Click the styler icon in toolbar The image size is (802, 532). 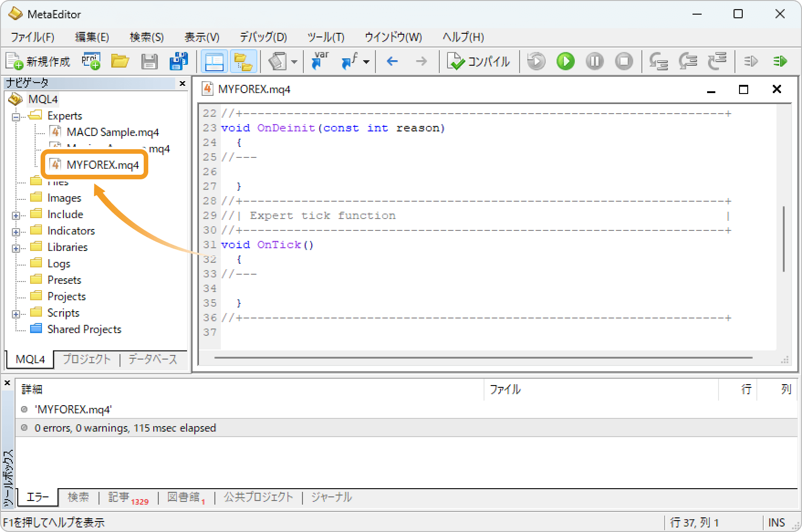click(x=278, y=61)
